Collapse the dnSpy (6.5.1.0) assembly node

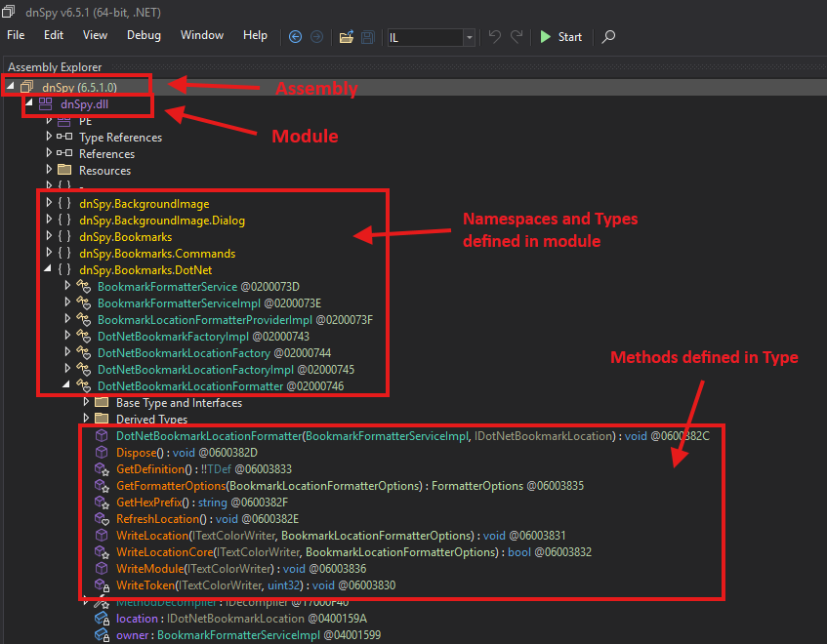(11, 87)
